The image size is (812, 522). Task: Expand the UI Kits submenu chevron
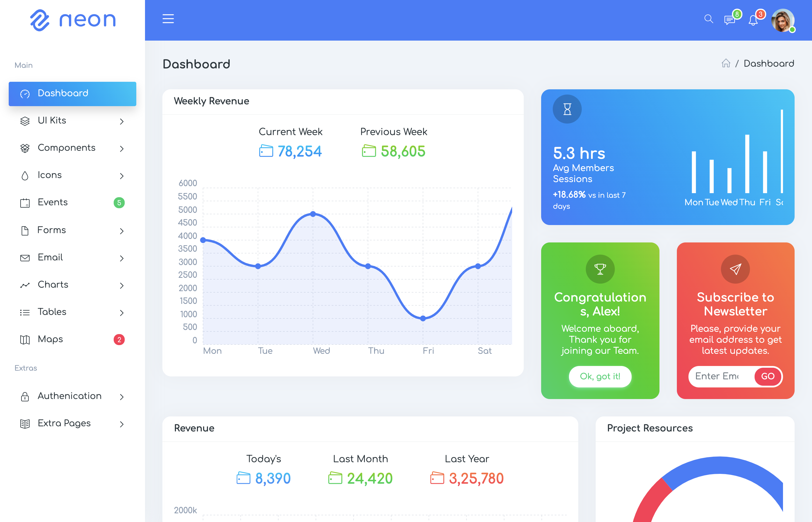coord(122,121)
